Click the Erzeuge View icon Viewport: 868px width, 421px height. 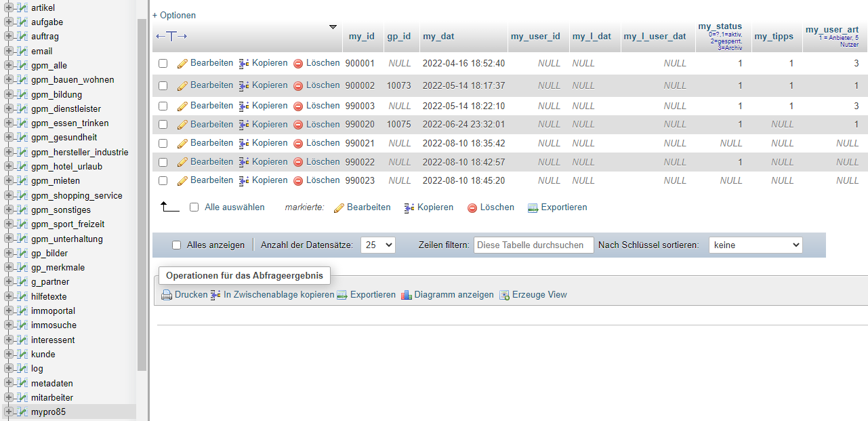[x=504, y=296]
